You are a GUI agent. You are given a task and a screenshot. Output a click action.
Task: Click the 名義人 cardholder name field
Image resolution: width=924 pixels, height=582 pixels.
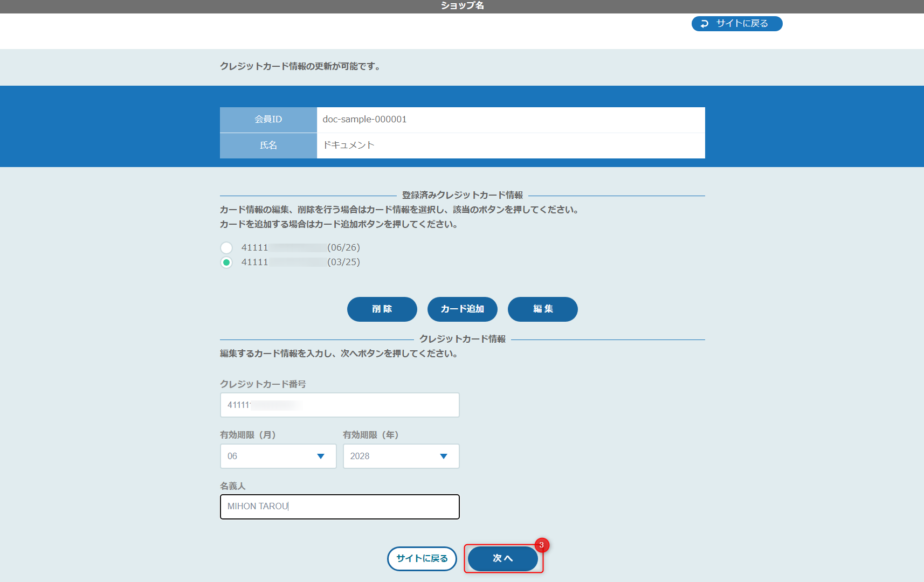340,507
